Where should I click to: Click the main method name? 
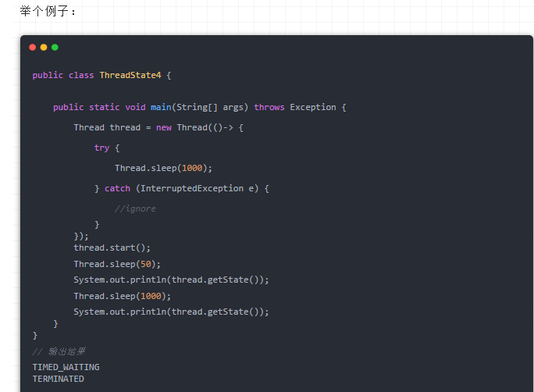(161, 107)
